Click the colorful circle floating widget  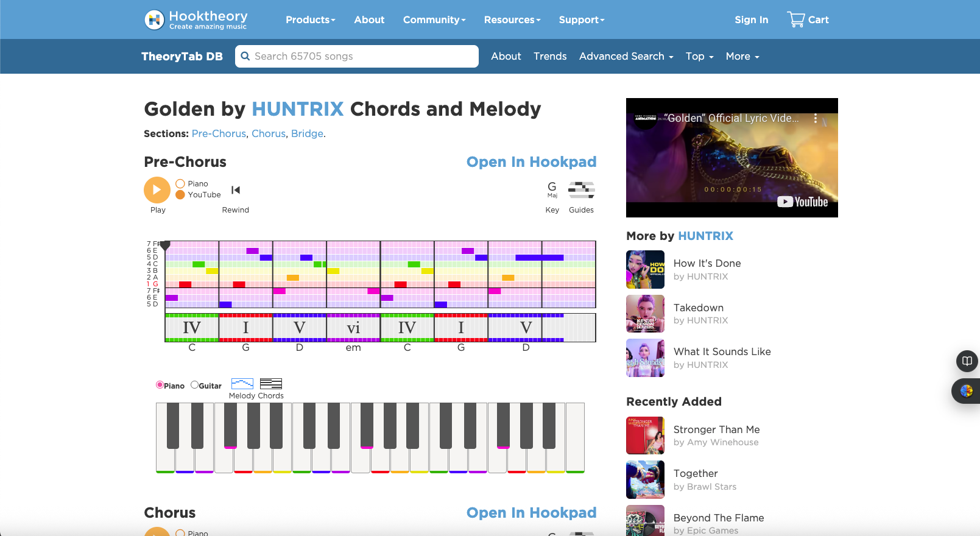pyautogui.click(x=967, y=391)
